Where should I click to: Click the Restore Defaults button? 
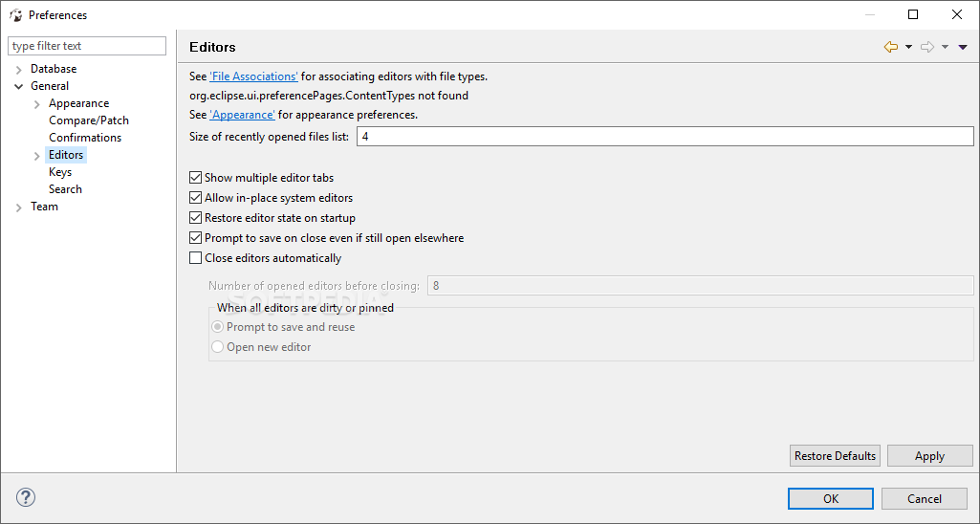click(x=835, y=456)
